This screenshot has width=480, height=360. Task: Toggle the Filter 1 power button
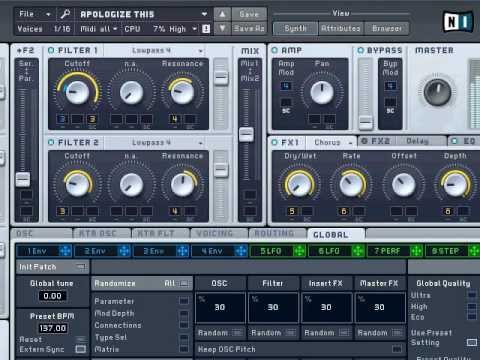pyautogui.click(x=51, y=50)
